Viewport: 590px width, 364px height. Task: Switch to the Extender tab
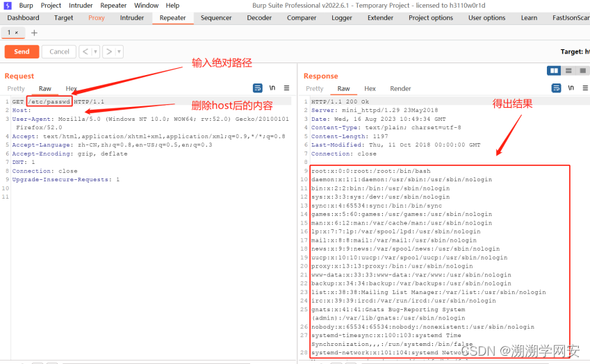380,17
